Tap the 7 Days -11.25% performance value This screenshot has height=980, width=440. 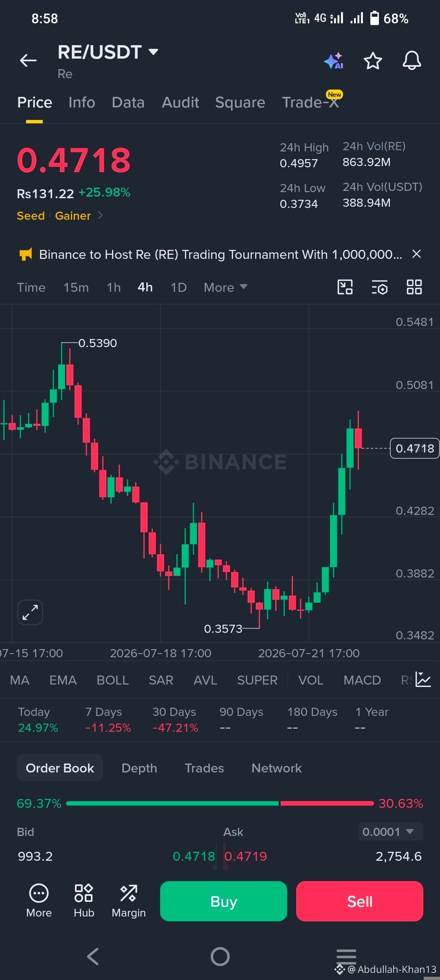[108, 728]
